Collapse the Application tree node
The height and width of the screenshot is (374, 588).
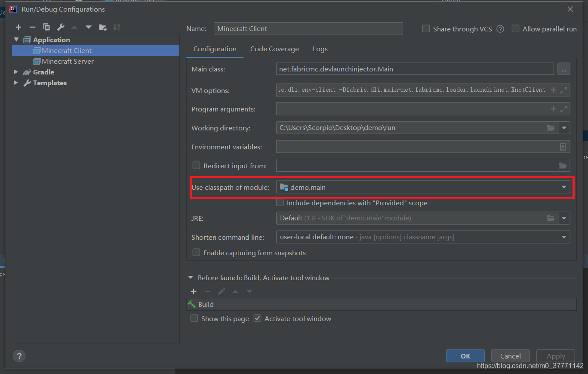coord(16,40)
